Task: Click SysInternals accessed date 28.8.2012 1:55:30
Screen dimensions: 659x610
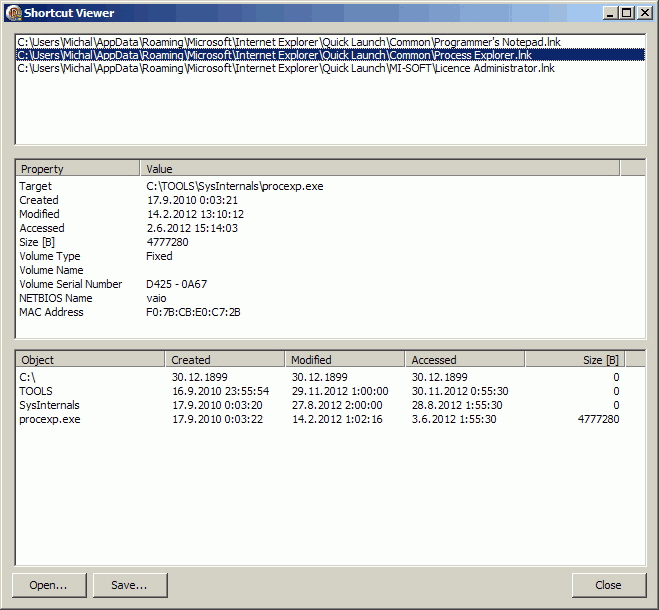Action: [x=457, y=405]
